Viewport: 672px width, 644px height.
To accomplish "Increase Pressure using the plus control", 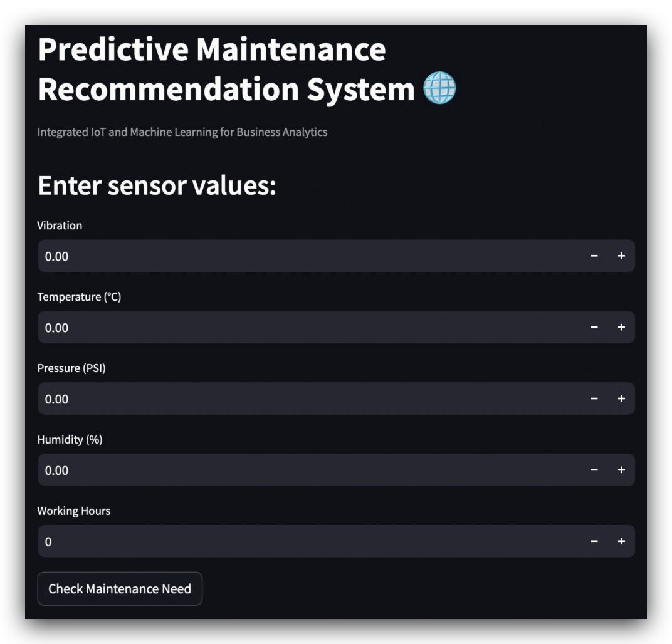I will tap(621, 398).
